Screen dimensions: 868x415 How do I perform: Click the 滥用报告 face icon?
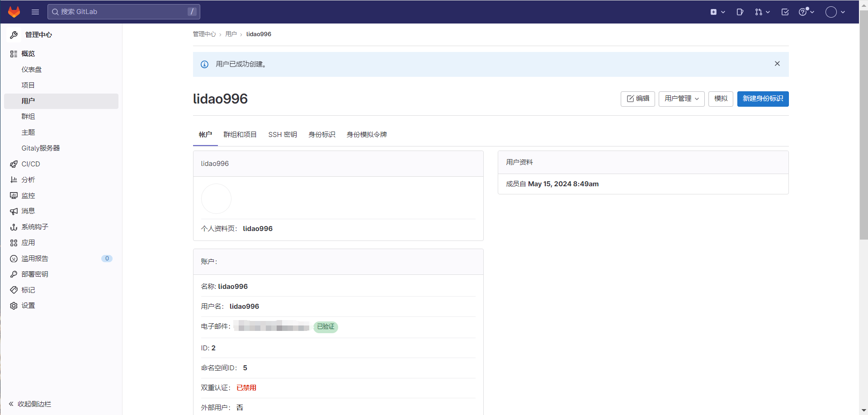[x=14, y=259]
